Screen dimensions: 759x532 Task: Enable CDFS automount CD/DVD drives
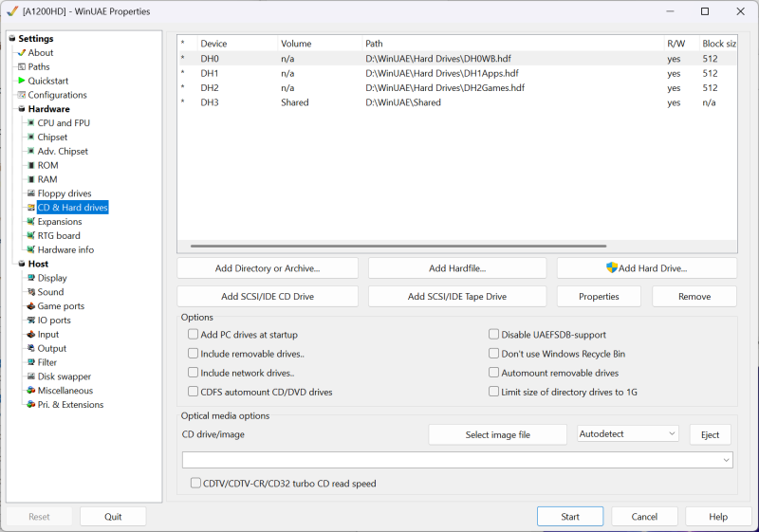(x=194, y=392)
